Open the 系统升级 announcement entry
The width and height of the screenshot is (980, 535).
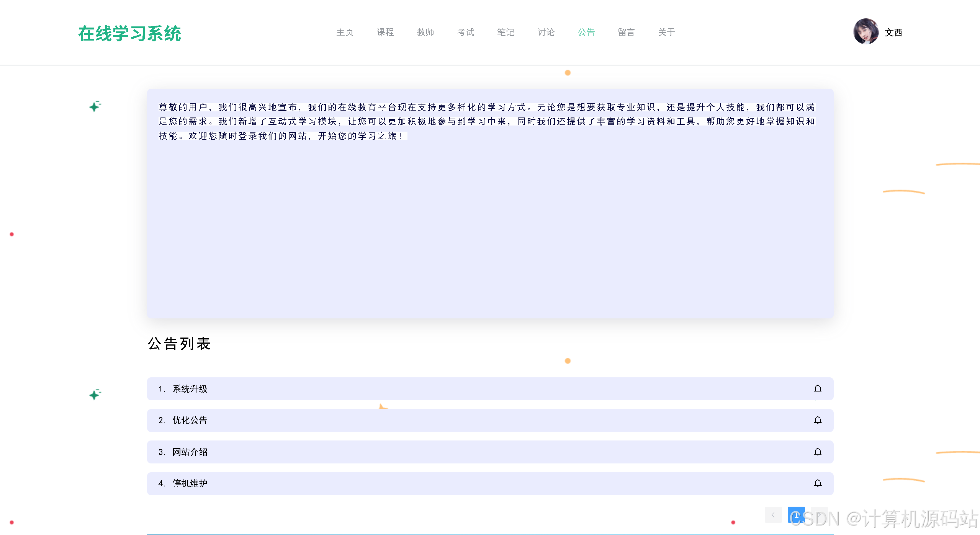pos(190,389)
